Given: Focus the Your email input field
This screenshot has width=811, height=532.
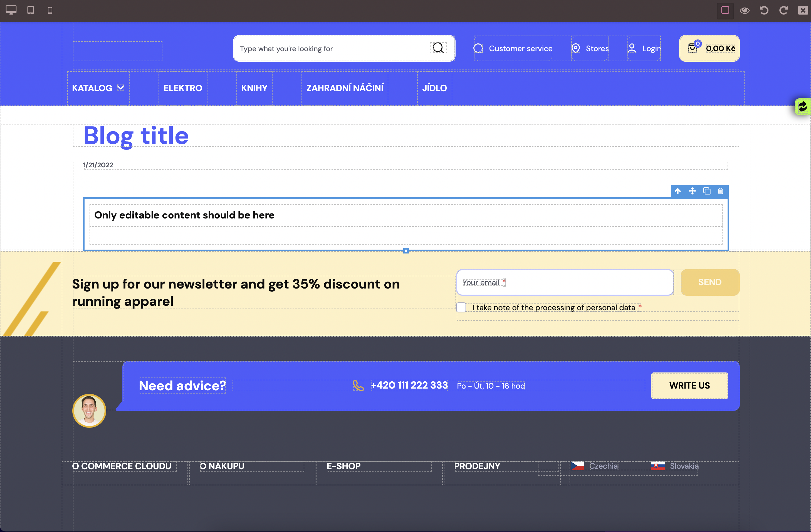Looking at the screenshot, I should coord(565,282).
